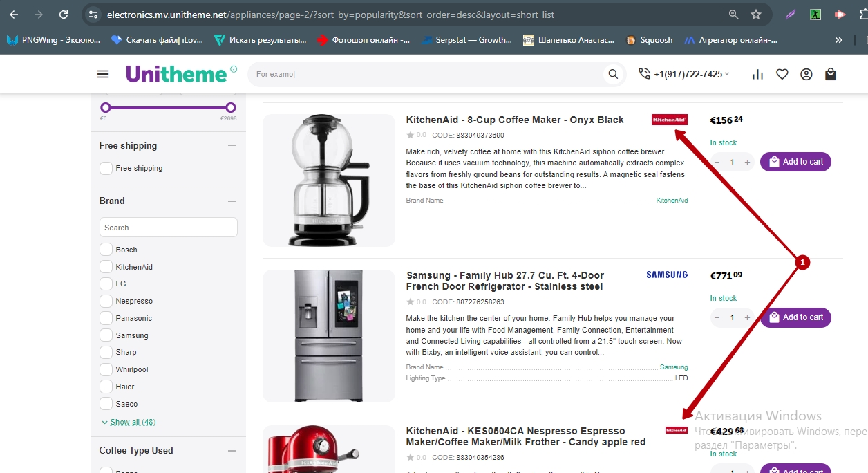Image resolution: width=868 pixels, height=473 pixels.
Task: Open the siphon coffee maker product image
Action: [329, 180]
